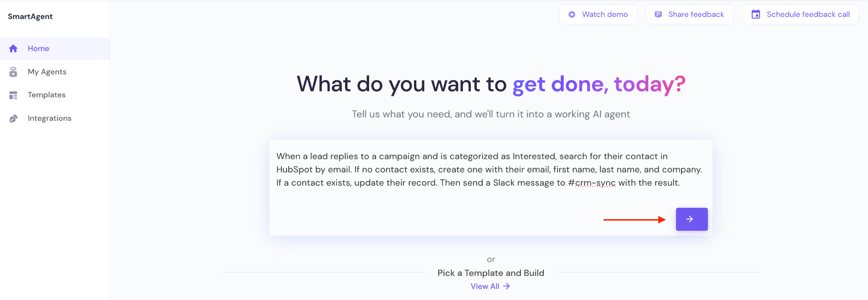Click the Schedule feedback call button

(x=801, y=14)
